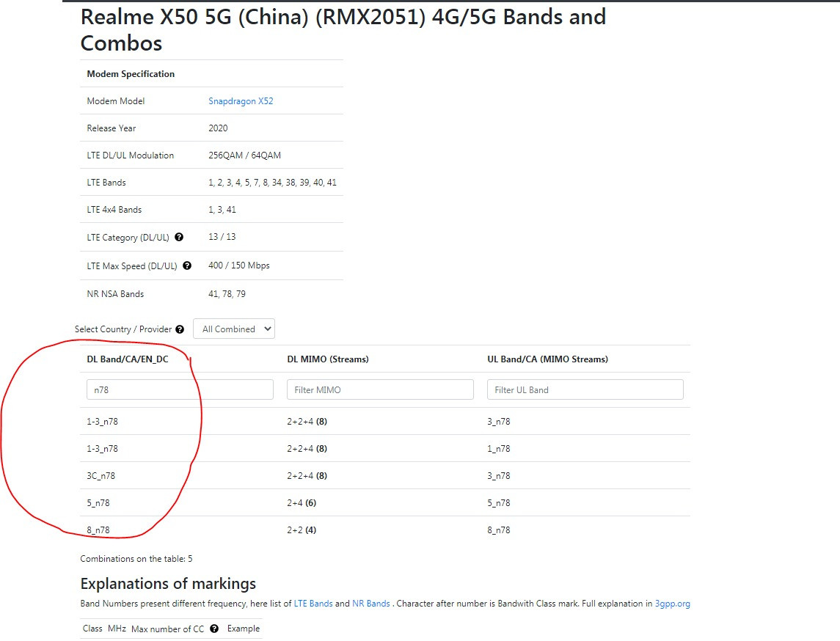The width and height of the screenshot is (840, 641).
Task: Select the 5_n78 combination row
Action: pyautogui.click(x=385, y=502)
